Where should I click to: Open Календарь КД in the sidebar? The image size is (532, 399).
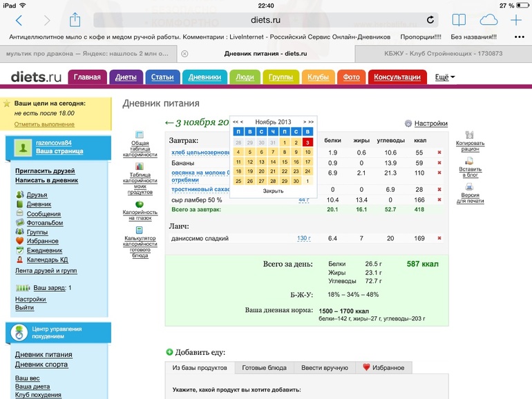click(47, 260)
